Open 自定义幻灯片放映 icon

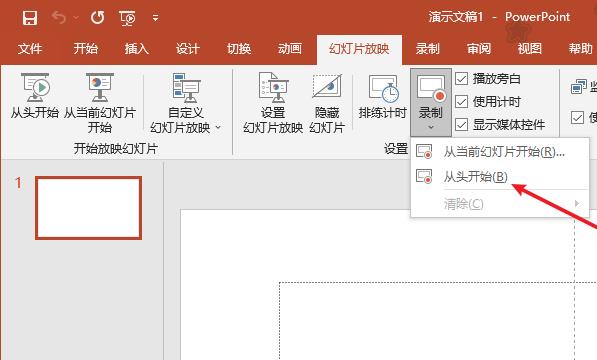[186, 88]
